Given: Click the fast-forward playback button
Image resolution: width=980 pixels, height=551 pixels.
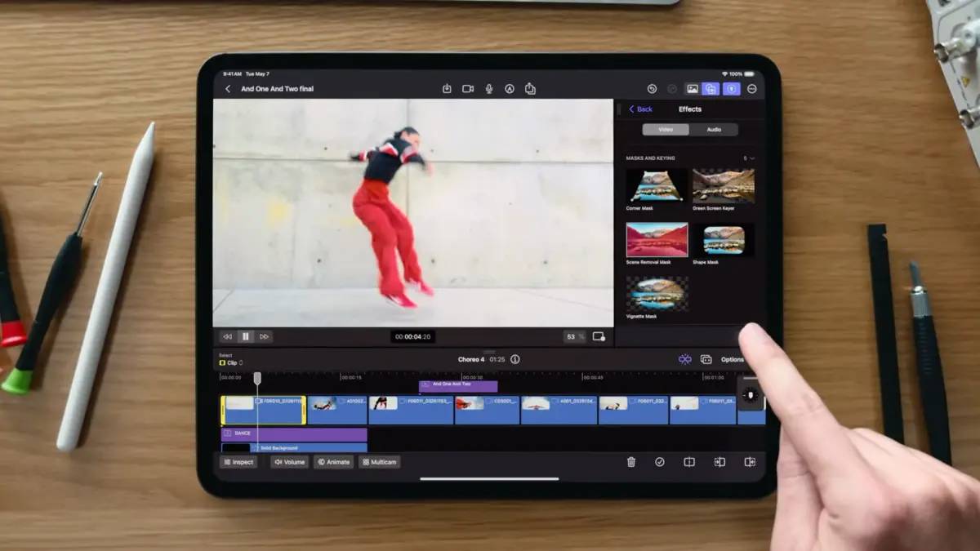Looking at the screenshot, I should (265, 336).
